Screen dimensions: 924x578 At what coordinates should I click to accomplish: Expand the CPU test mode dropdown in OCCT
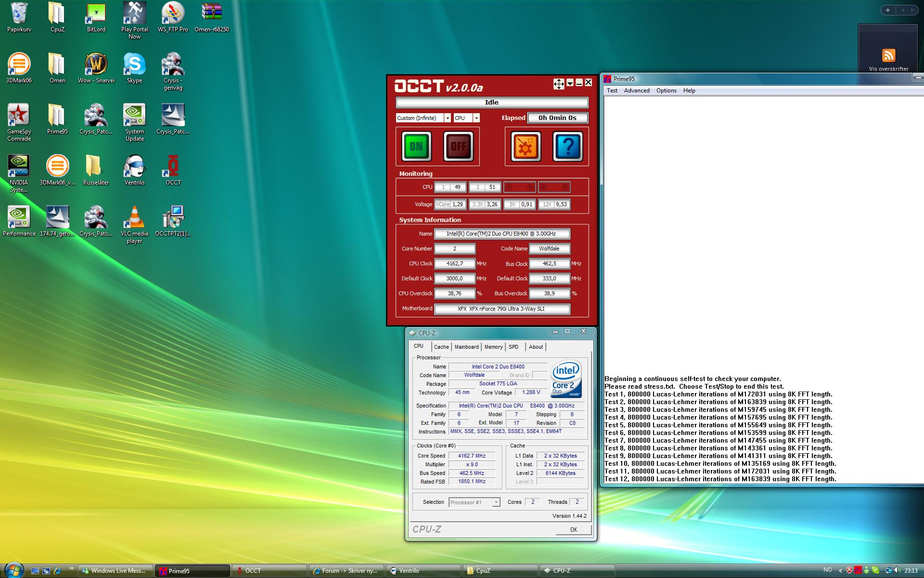(x=476, y=118)
